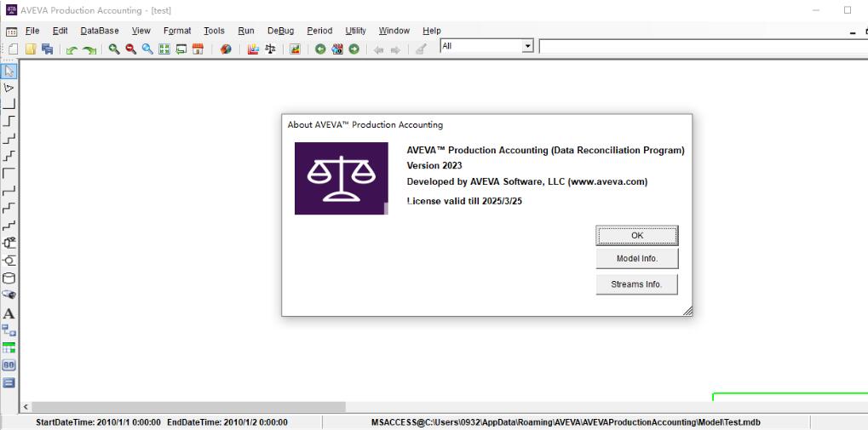
Task: Click the blue save-all disks icon
Action: point(47,49)
